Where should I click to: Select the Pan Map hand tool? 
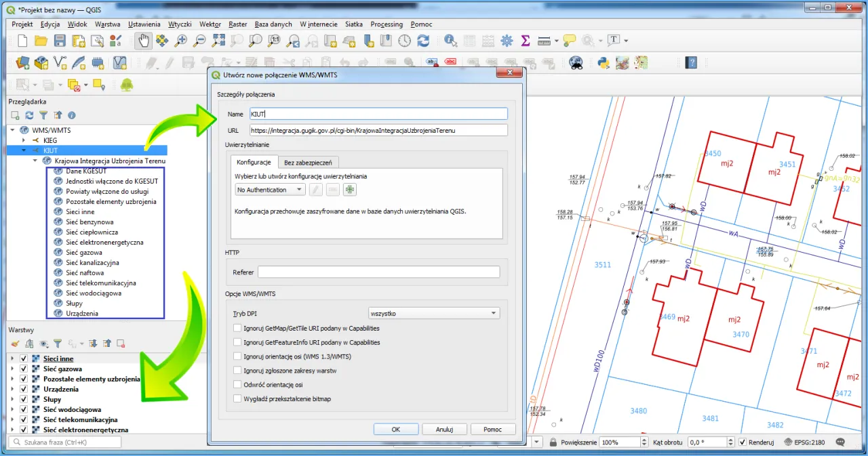coord(144,41)
